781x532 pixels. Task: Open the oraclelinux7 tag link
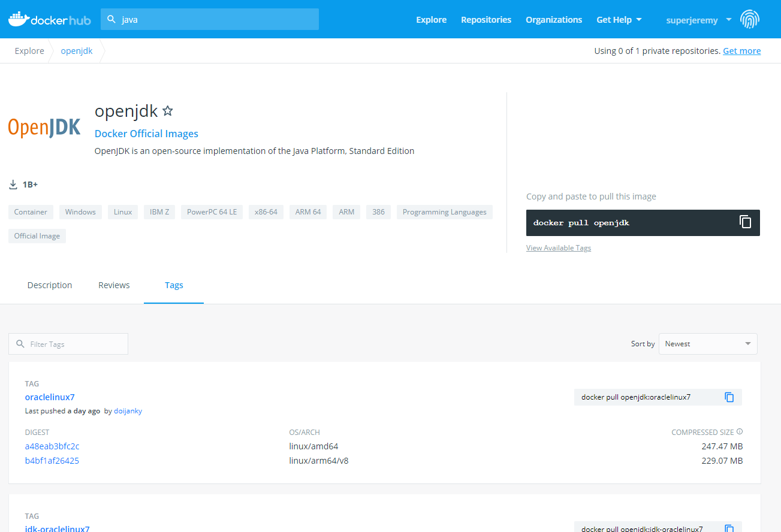pos(50,397)
